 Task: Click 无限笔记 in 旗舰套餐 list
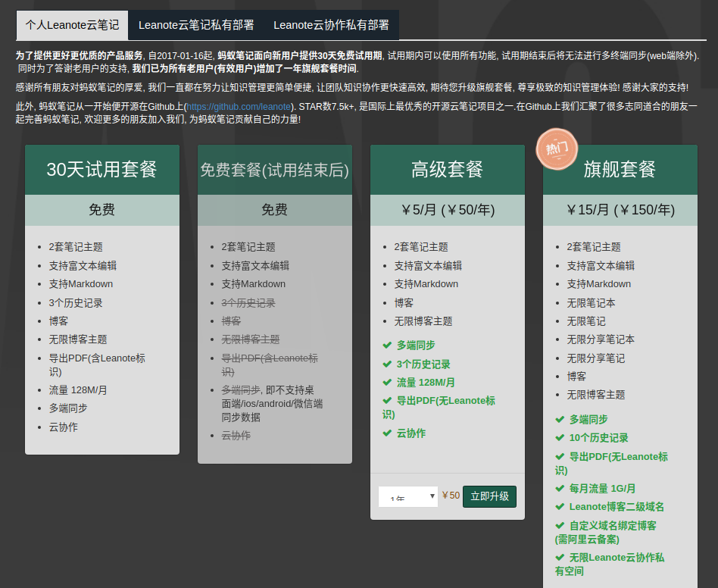(x=586, y=321)
